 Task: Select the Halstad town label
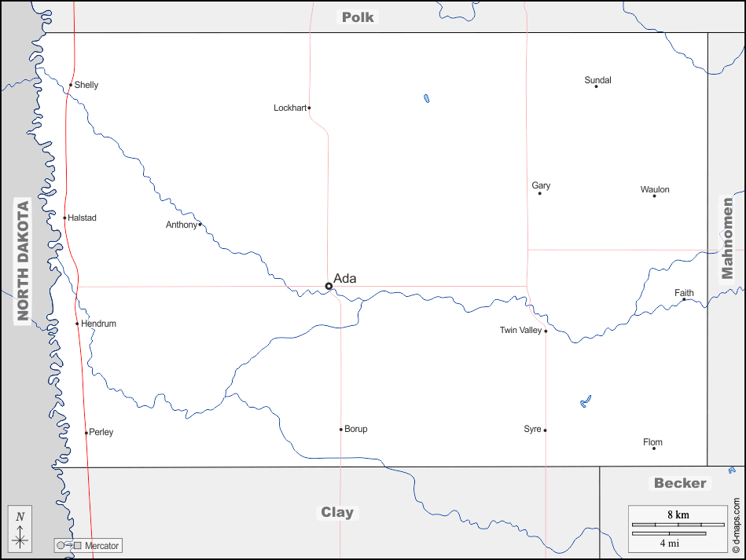pyautogui.click(x=83, y=218)
